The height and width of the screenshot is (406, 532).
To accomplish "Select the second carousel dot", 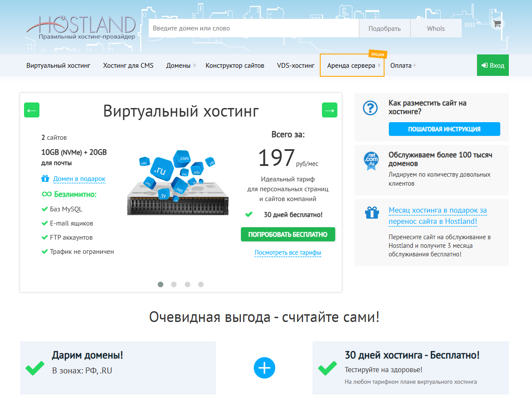I will point(174,284).
